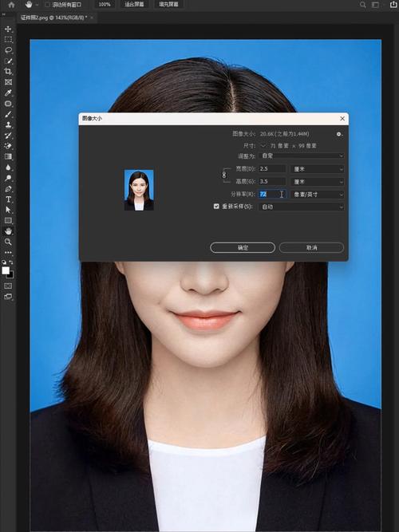The width and height of the screenshot is (399, 532).
Task: Select the Path Selection tool
Action: tap(8, 210)
